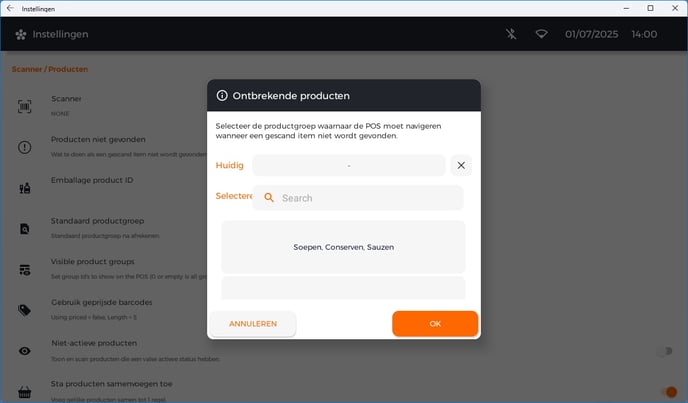Clear the Huidig value with X button
Screen dimensions: 688x403
coord(461,165)
